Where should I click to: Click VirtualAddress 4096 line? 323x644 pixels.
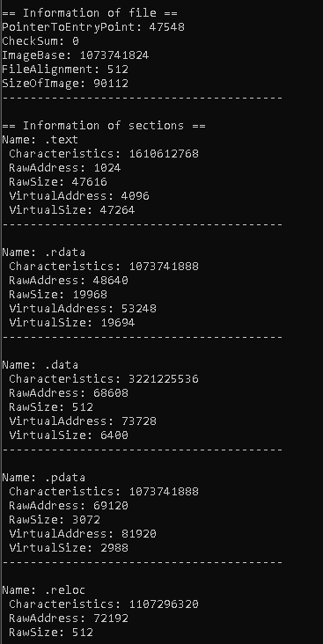[79, 196]
